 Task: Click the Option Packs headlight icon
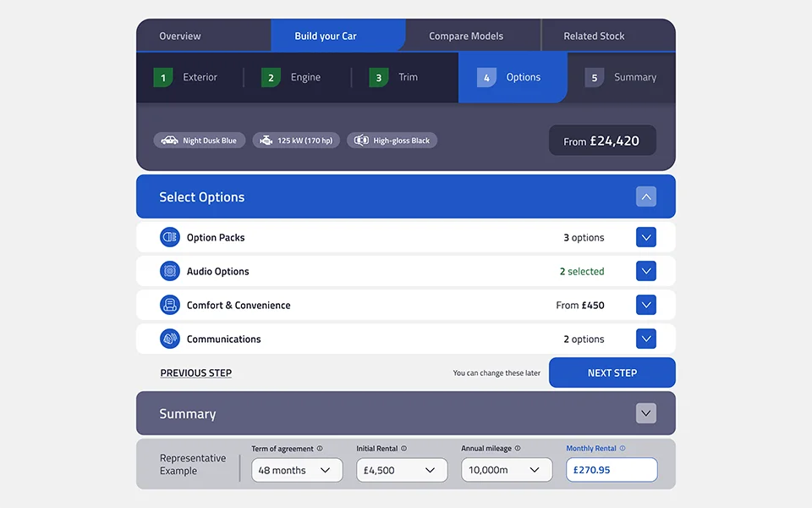click(170, 237)
